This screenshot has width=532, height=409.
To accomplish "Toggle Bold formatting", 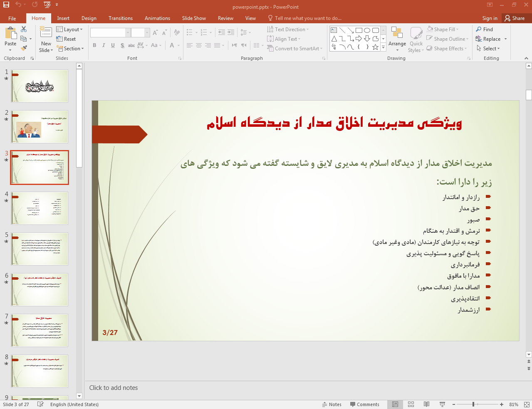I will pos(94,45).
